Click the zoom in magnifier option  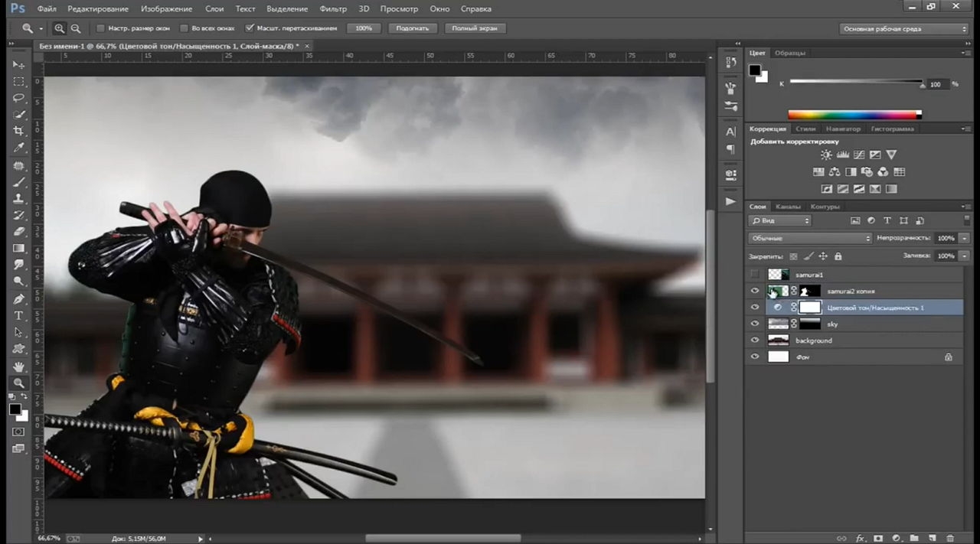(60, 28)
